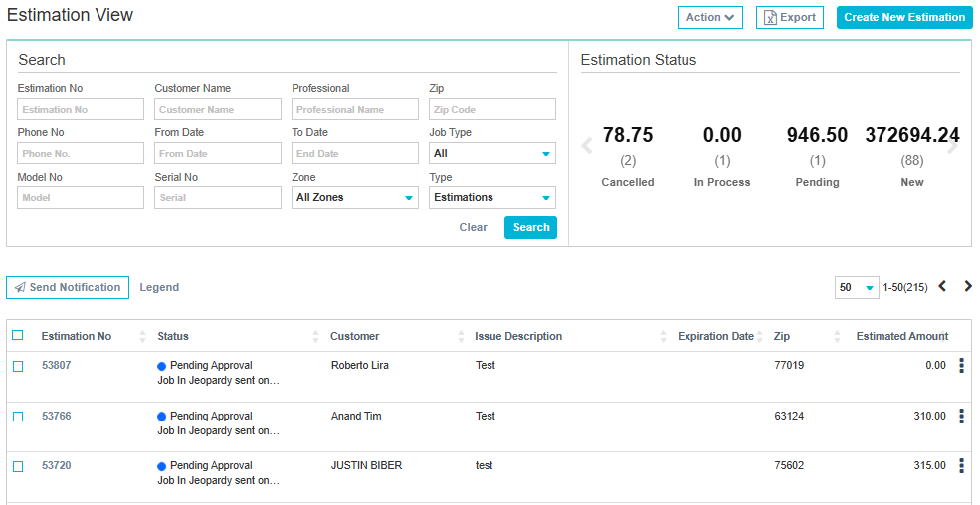Viewport: 980px width, 505px height.
Task: Open the Action menu
Action: point(710,17)
